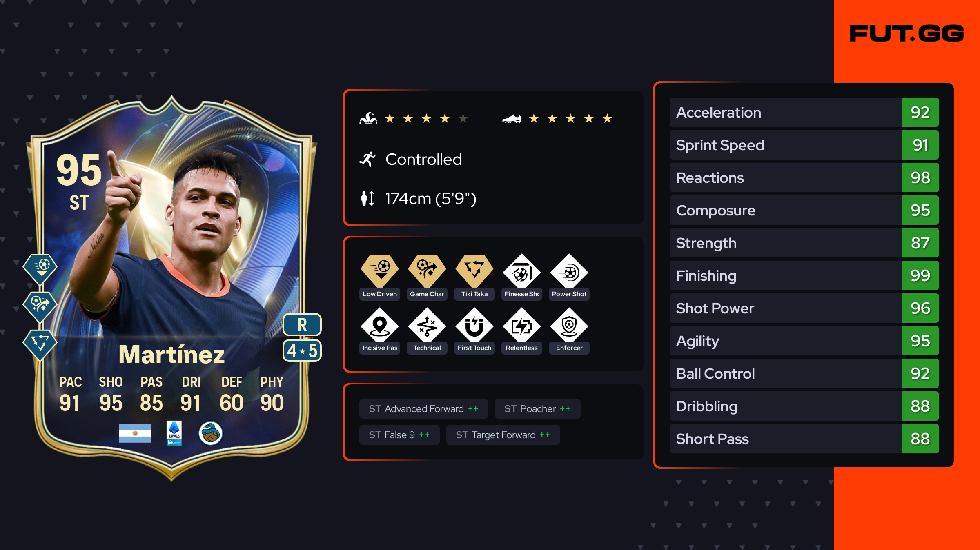980x550 pixels.
Task: Select the Enforcer playstyle icon
Action: (569, 325)
